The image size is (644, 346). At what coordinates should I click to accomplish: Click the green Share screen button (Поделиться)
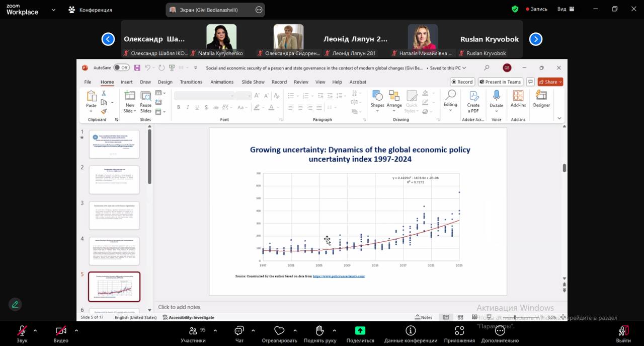tap(360, 334)
